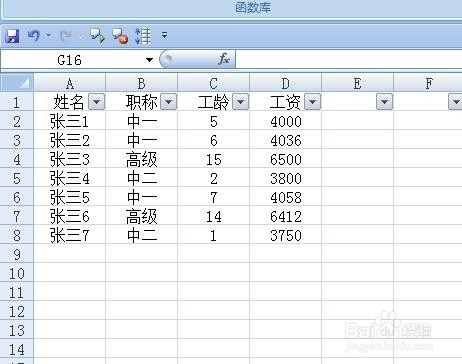Click cell with 工龄 value 14
The height and width of the screenshot is (364, 462).
214,216
